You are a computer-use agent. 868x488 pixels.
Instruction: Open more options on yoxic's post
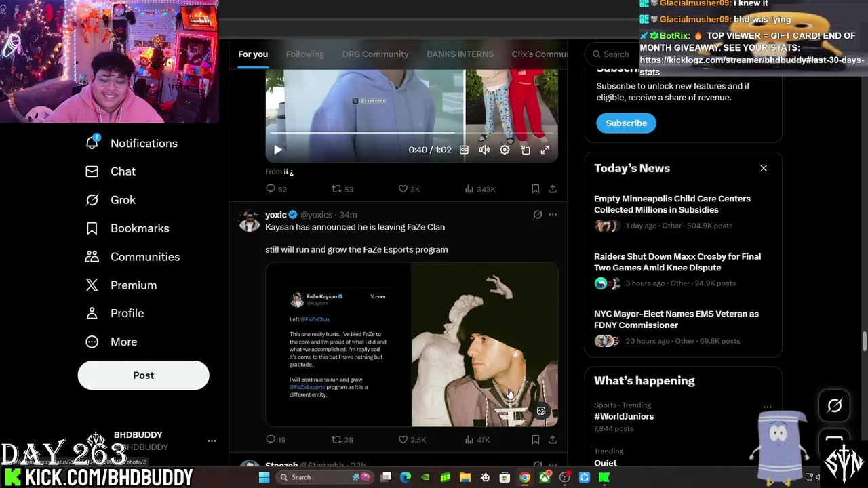click(553, 215)
